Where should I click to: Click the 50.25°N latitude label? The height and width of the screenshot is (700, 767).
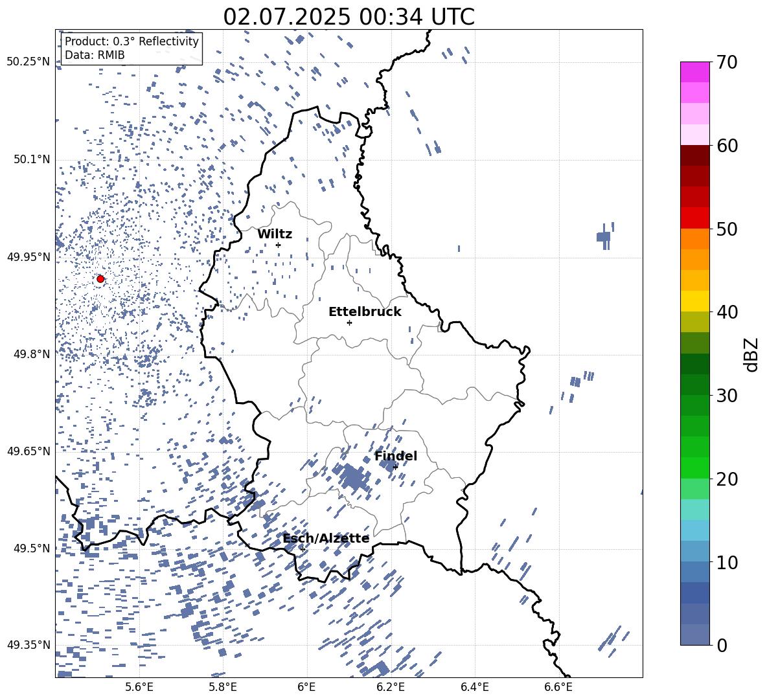click(x=29, y=62)
